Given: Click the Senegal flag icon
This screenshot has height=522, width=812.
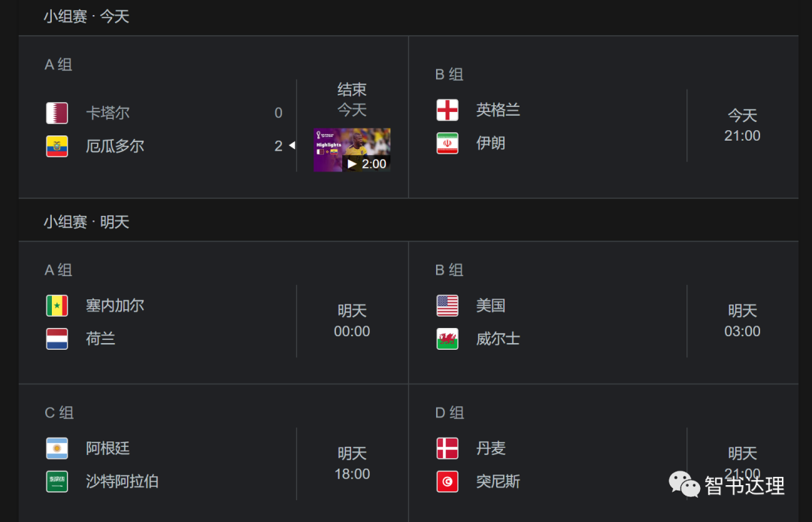Looking at the screenshot, I should pos(57,305).
